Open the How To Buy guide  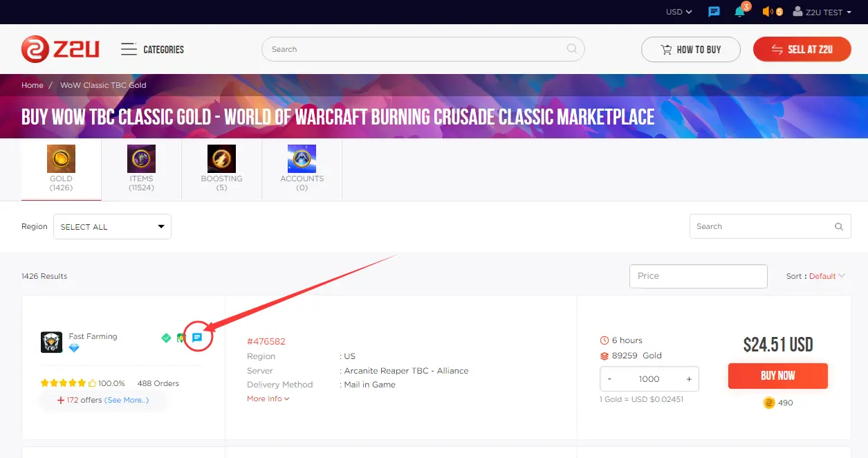coord(691,49)
